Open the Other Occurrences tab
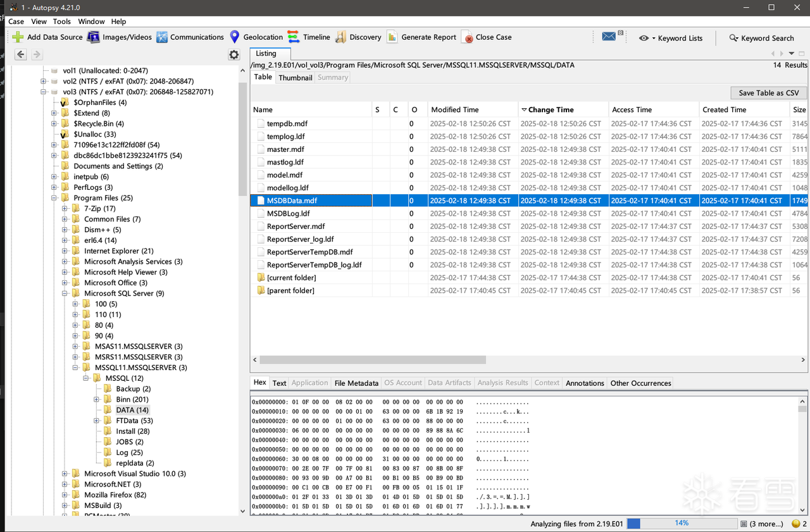Viewport: 810px width, 532px height. pyautogui.click(x=640, y=383)
